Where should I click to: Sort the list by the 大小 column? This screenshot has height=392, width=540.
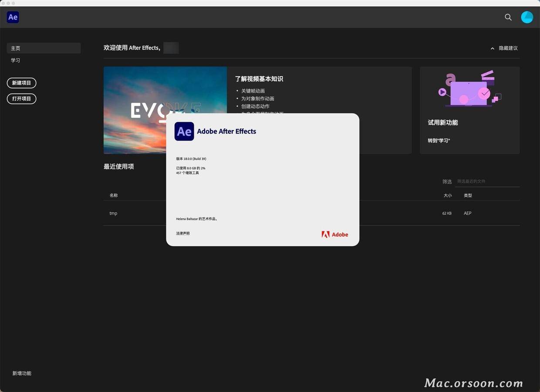coord(448,195)
